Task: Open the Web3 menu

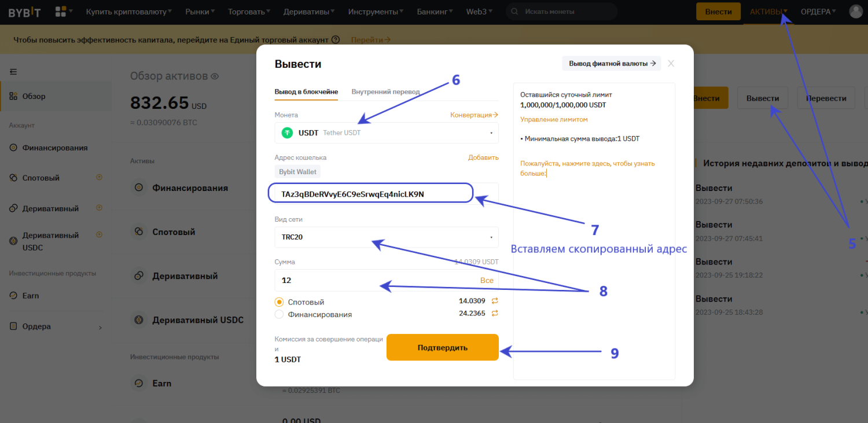Action: coord(480,12)
